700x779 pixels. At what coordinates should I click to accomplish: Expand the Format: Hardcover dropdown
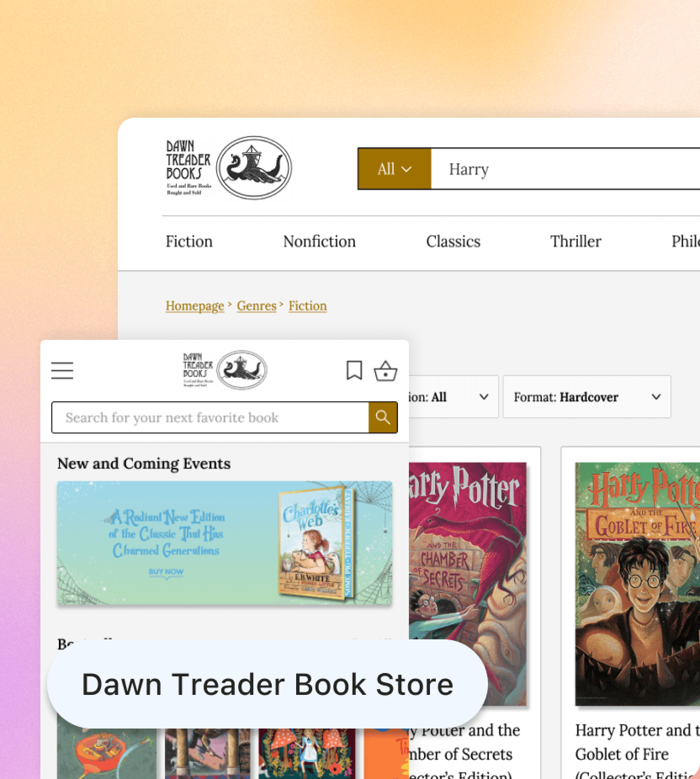pyautogui.click(x=587, y=397)
